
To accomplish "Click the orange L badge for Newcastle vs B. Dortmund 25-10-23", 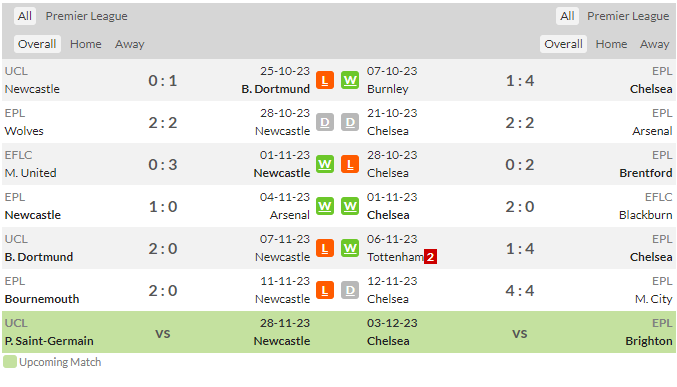I will point(325,80).
